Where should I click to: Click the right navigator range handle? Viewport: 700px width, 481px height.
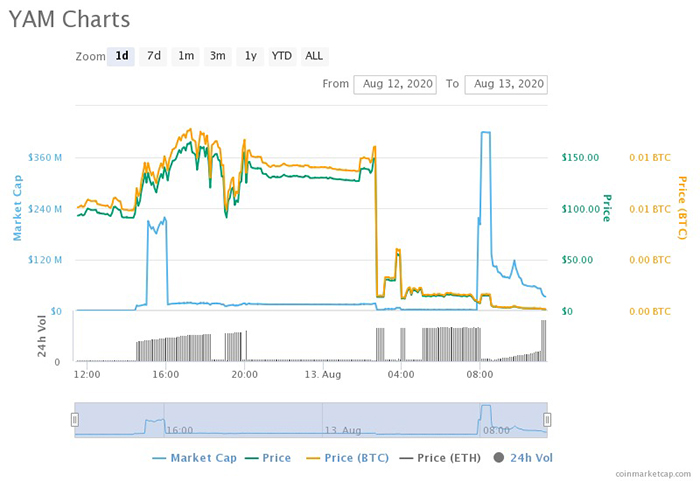[547, 421]
